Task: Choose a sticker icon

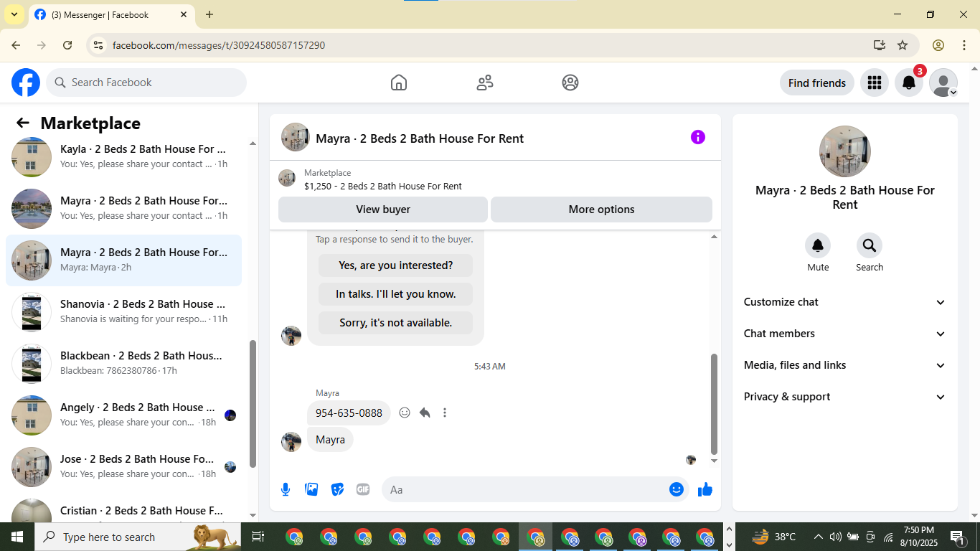Action: click(x=337, y=489)
